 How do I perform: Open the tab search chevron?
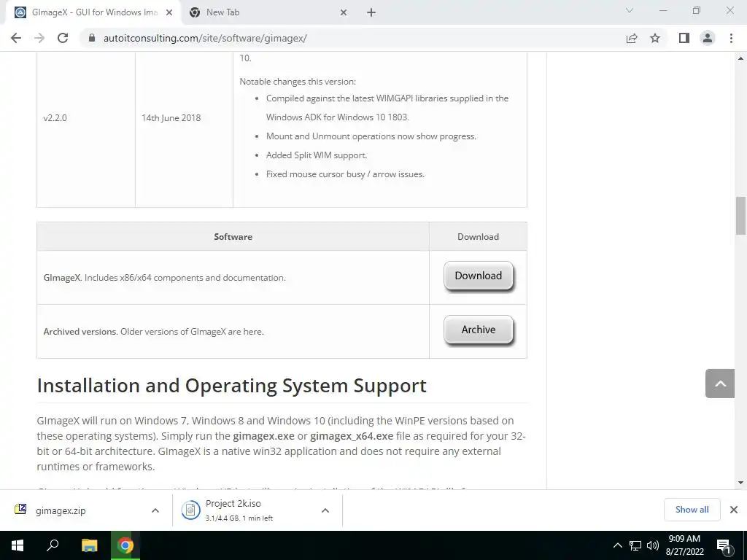click(x=630, y=10)
